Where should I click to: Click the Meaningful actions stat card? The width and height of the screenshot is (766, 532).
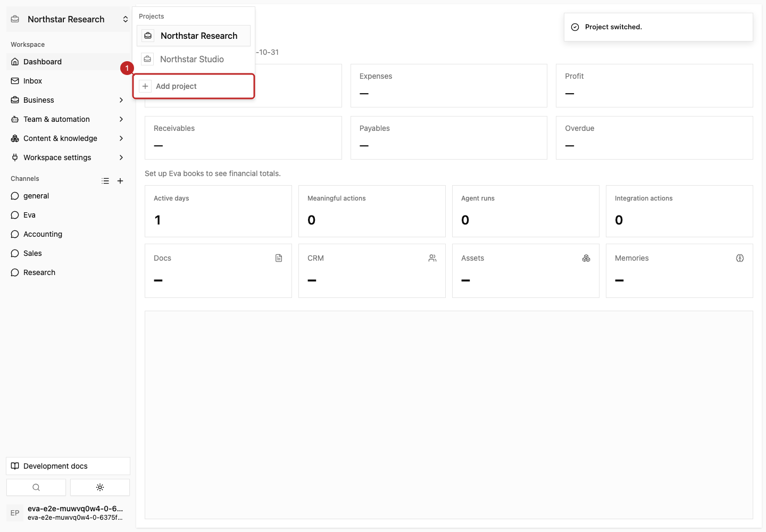372,211
